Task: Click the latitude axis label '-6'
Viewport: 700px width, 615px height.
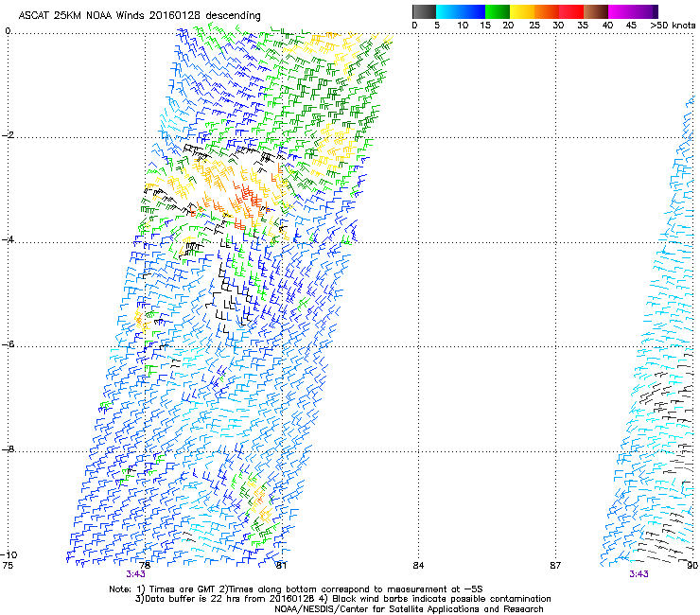Action: click(8, 344)
